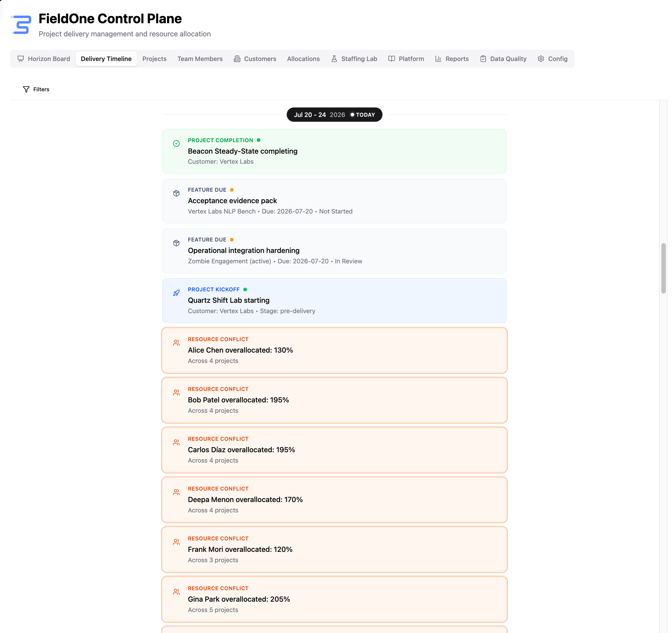Click the package icon beside Operational integration hardening
The image size is (672, 633).
(176, 243)
